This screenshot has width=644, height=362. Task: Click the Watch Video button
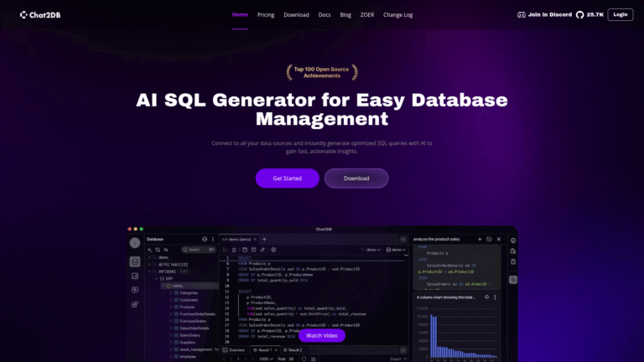click(x=322, y=335)
